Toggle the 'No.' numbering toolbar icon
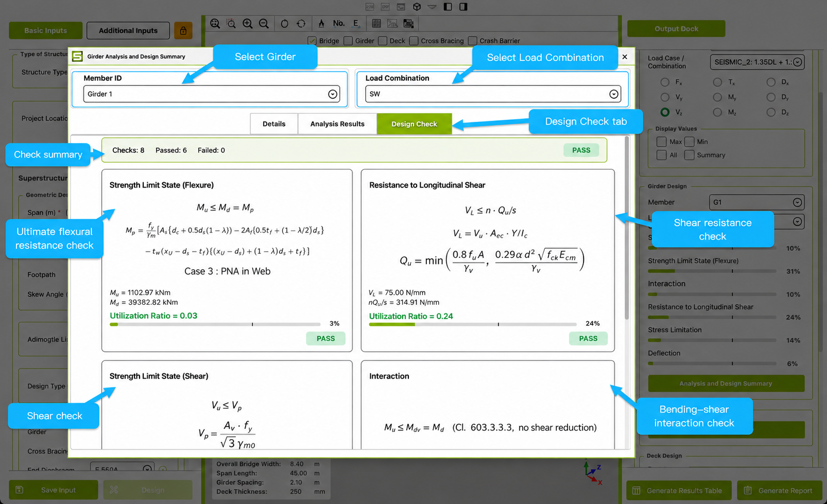Viewport: 827px width, 504px height. pyautogui.click(x=338, y=23)
